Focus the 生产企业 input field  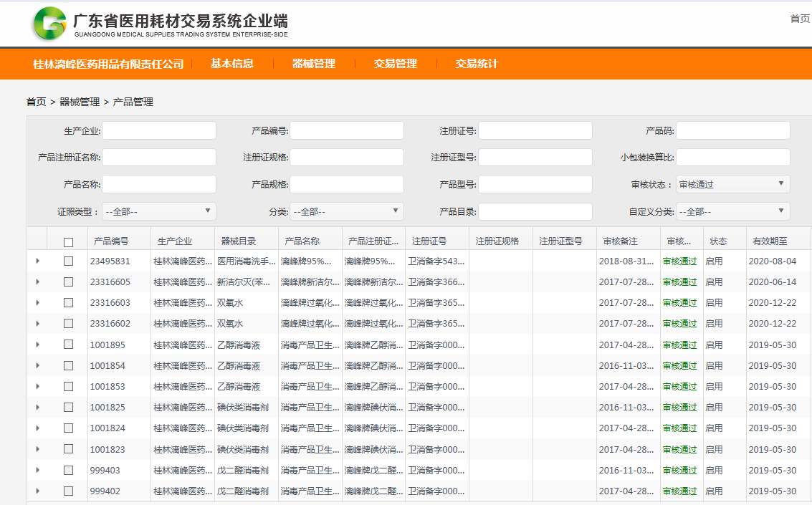[x=159, y=130]
